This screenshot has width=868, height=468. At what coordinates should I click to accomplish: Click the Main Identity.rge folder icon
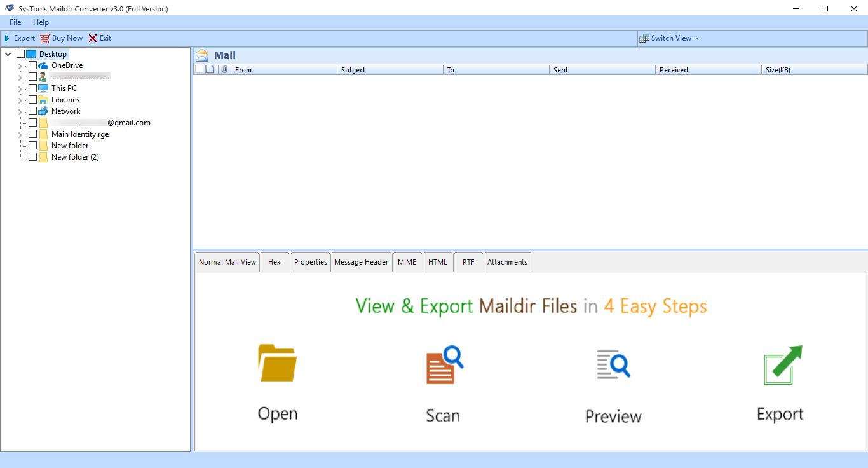(43, 134)
